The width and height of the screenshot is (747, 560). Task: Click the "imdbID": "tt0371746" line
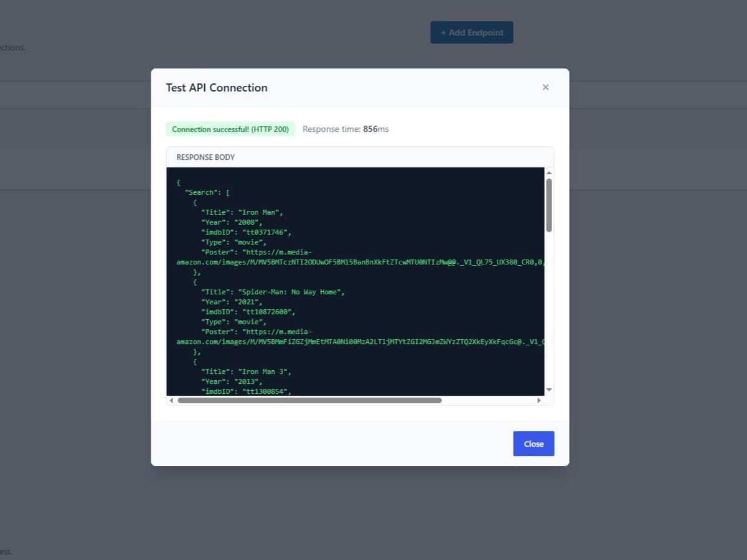[x=246, y=232]
